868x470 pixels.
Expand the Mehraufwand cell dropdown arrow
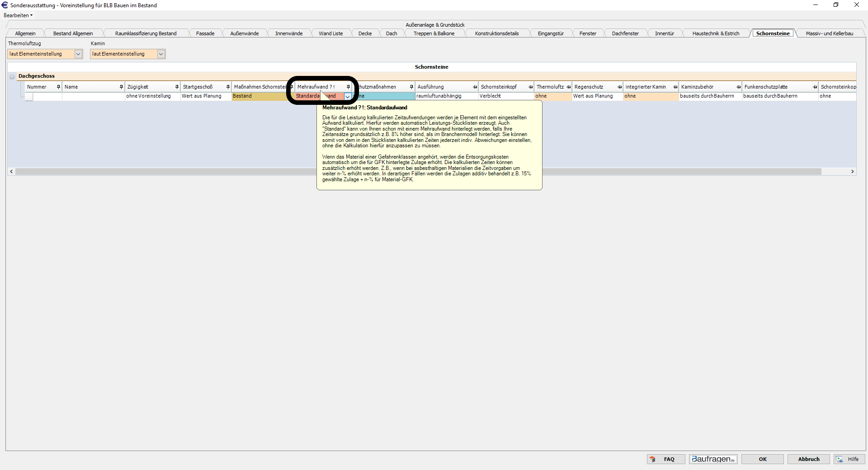point(347,96)
